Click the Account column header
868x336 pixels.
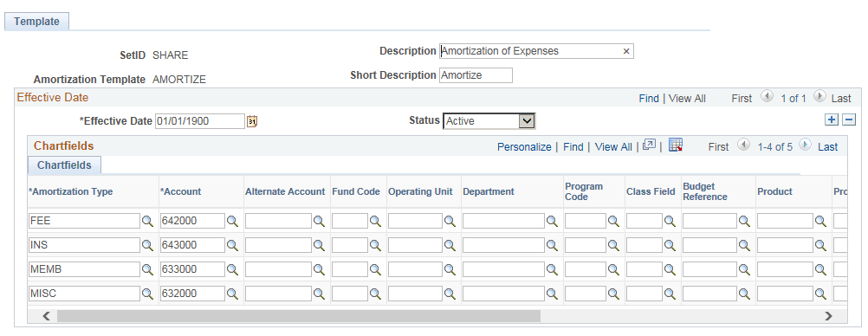tap(180, 191)
